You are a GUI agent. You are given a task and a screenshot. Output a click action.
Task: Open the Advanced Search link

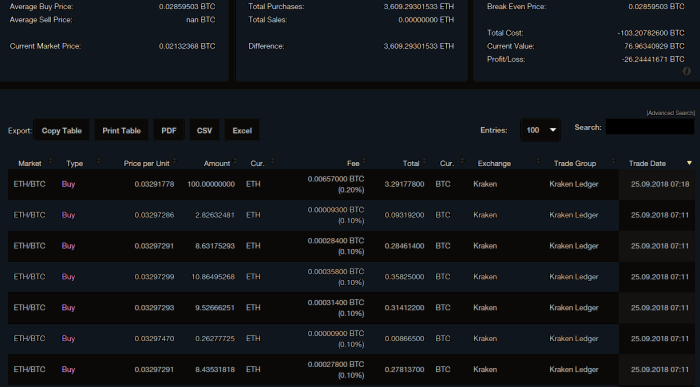tap(671, 113)
